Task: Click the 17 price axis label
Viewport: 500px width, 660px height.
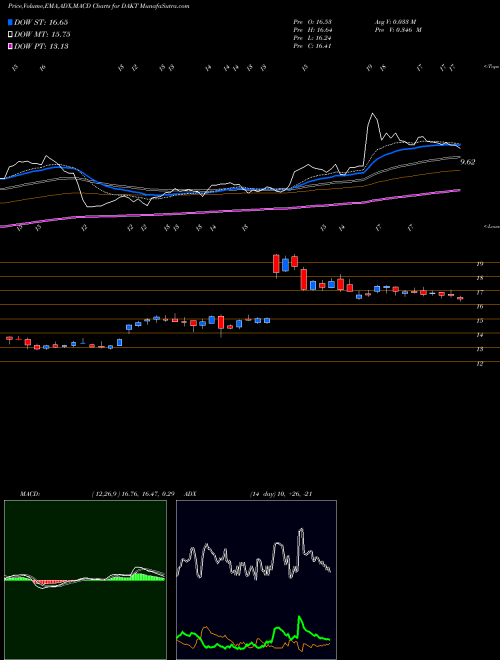Action: coord(479,293)
